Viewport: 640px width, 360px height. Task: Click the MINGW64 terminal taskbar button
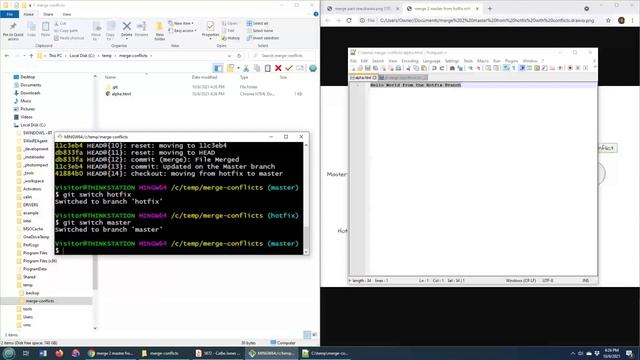272,353
